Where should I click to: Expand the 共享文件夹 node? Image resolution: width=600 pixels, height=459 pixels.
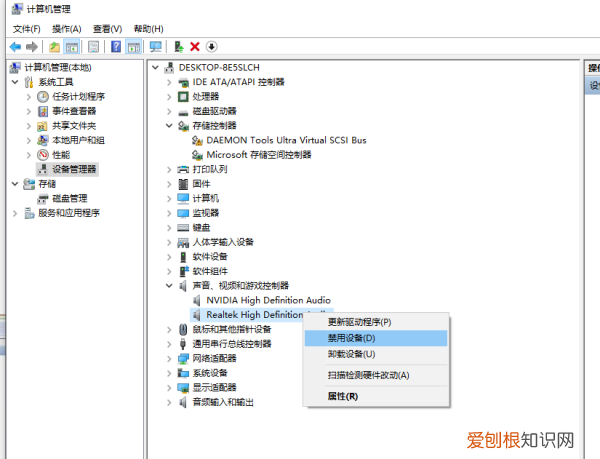click(x=29, y=126)
